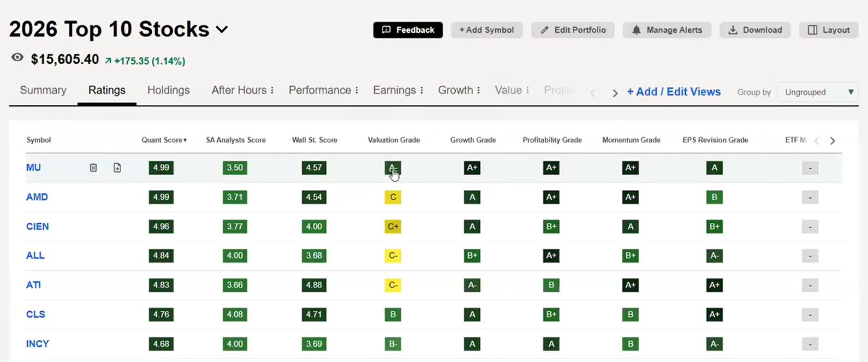
Task: Sort by Quant Score column header
Action: tap(164, 140)
